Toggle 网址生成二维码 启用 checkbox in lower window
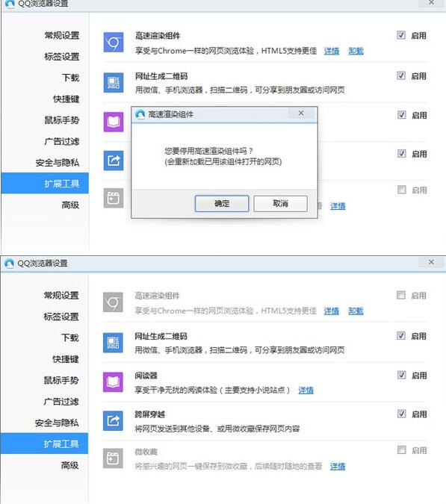The height and width of the screenshot is (504, 446). (401, 335)
